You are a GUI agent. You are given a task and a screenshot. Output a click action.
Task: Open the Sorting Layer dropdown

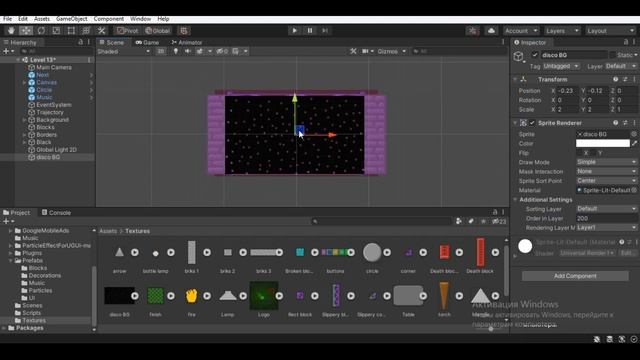607,209
